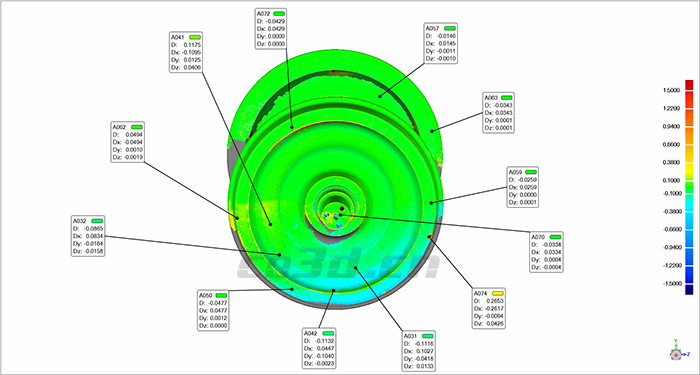This screenshot has height=375, width=700.
Task: Click the yellow status pill on A074
Action: point(498,293)
